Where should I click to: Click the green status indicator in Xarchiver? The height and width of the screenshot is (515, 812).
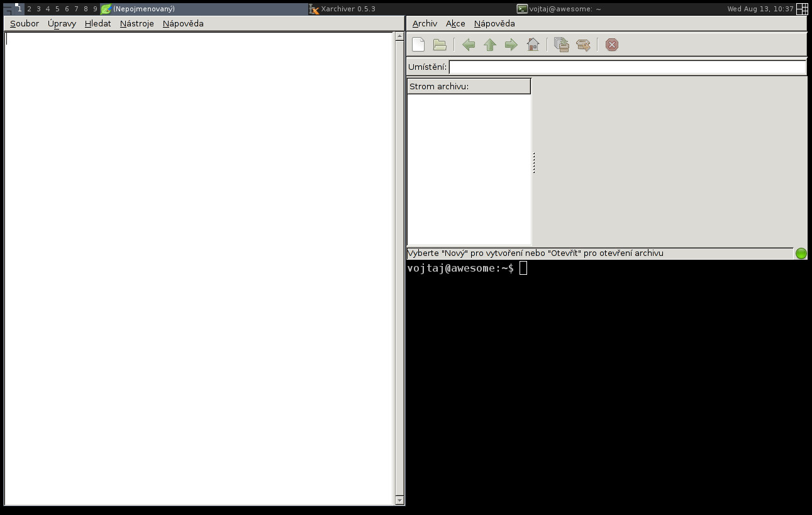tap(801, 253)
